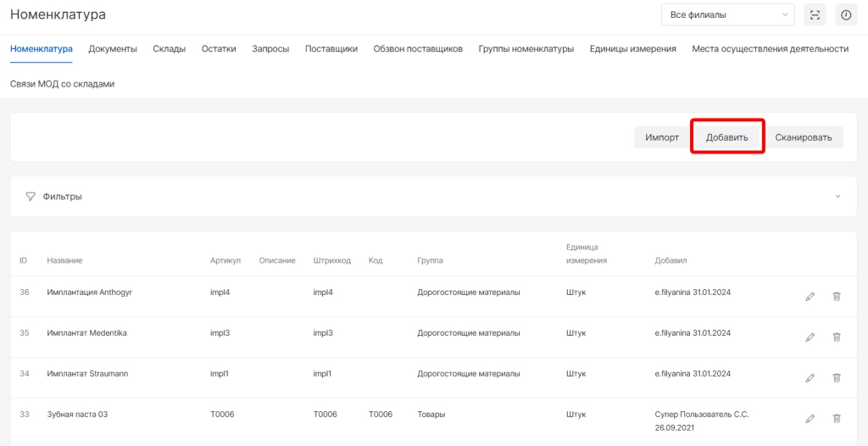Image resolution: width=868 pixels, height=446 pixels.
Task: Click the barcode scan icon in header
Action: tap(815, 14)
